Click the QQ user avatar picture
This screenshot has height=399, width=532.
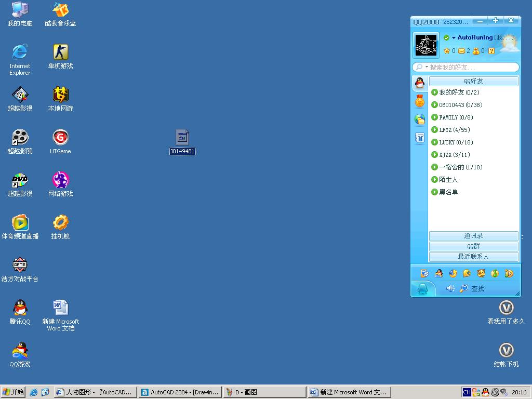(x=426, y=45)
